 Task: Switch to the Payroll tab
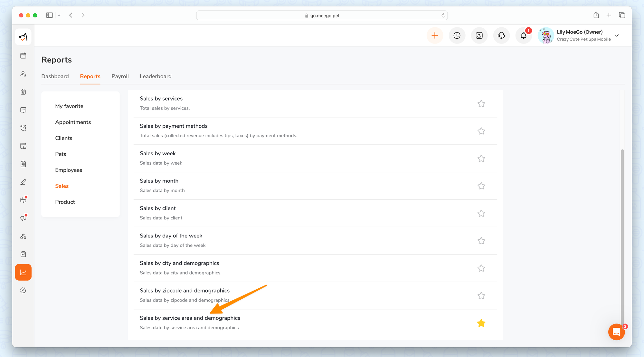point(120,76)
